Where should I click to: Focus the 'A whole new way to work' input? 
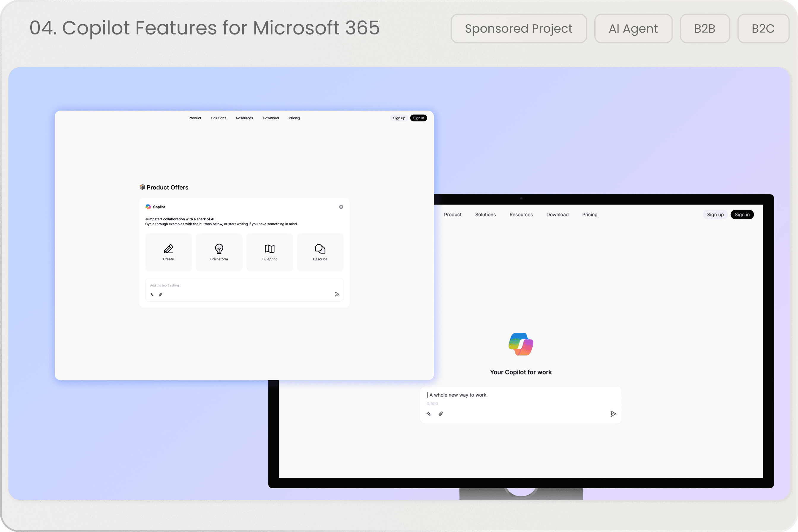tap(521, 405)
